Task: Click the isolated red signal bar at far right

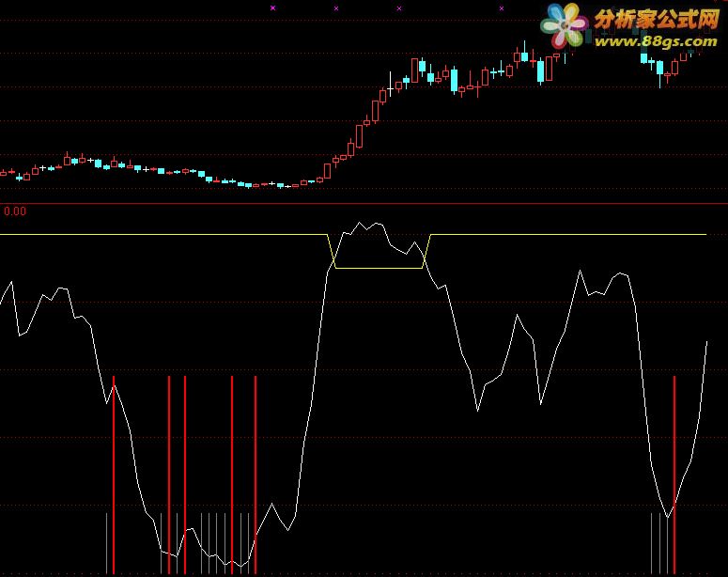Action: [674, 475]
